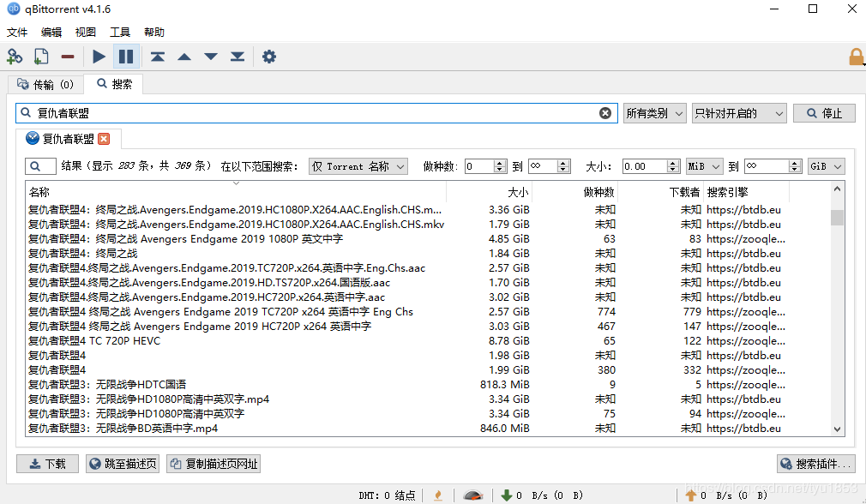This screenshot has width=866, height=504.
Task: Click the 停止 search button
Action: 824,113
